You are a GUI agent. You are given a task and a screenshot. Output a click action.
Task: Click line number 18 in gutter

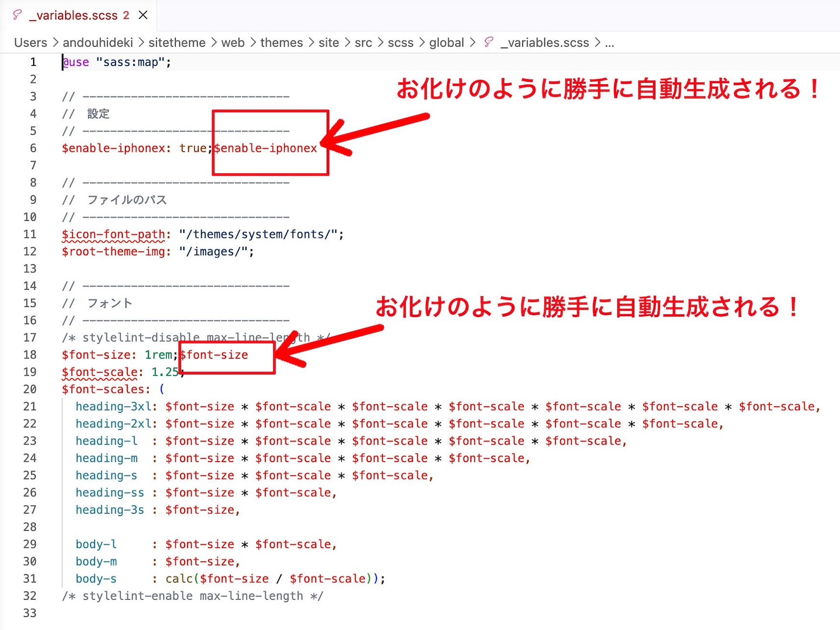coord(30,355)
